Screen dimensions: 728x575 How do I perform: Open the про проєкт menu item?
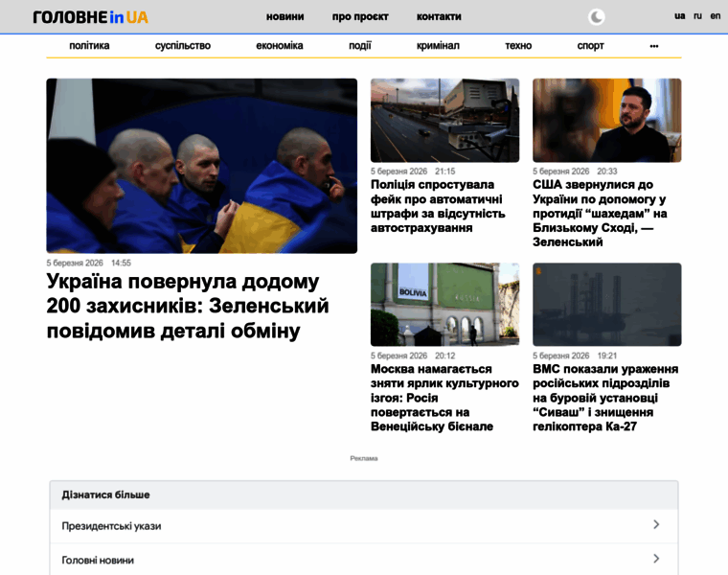tap(354, 16)
